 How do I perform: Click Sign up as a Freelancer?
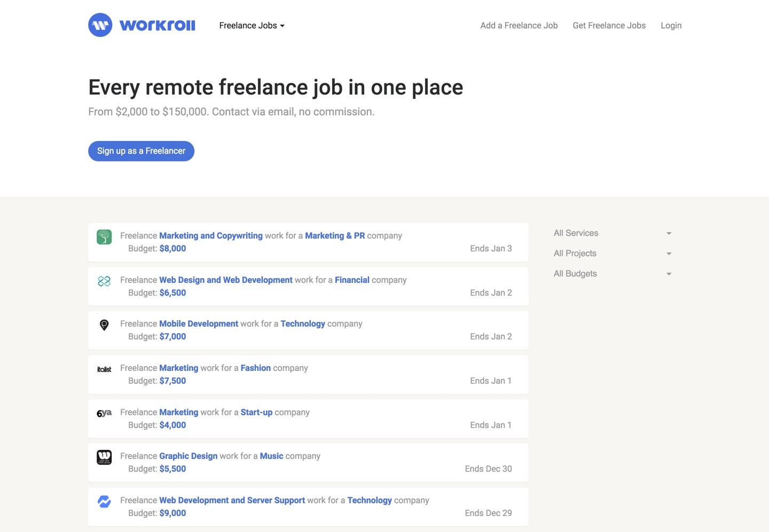click(141, 151)
